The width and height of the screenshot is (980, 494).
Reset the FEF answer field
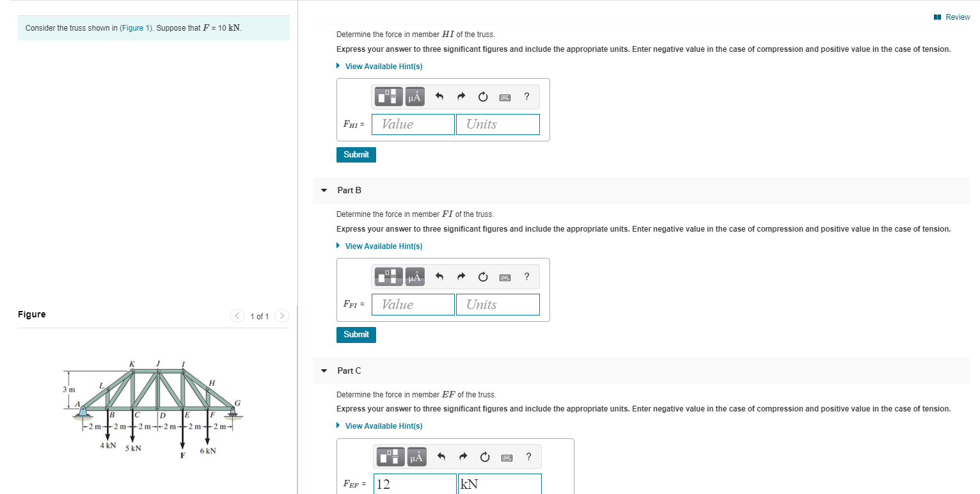pos(485,457)
